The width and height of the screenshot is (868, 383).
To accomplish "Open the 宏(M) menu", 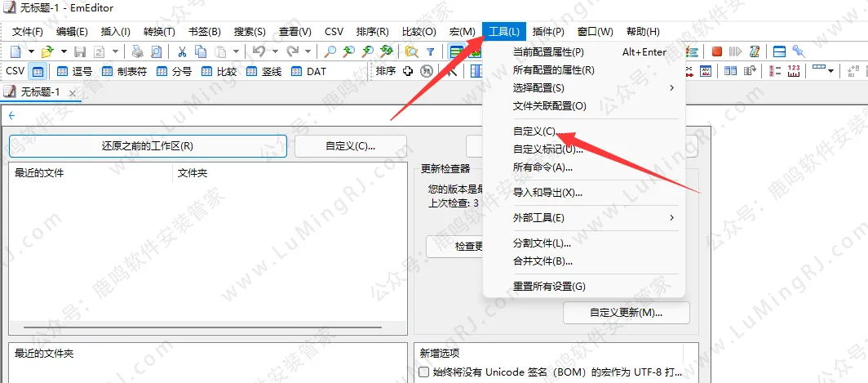I will [x=463, y=32].
